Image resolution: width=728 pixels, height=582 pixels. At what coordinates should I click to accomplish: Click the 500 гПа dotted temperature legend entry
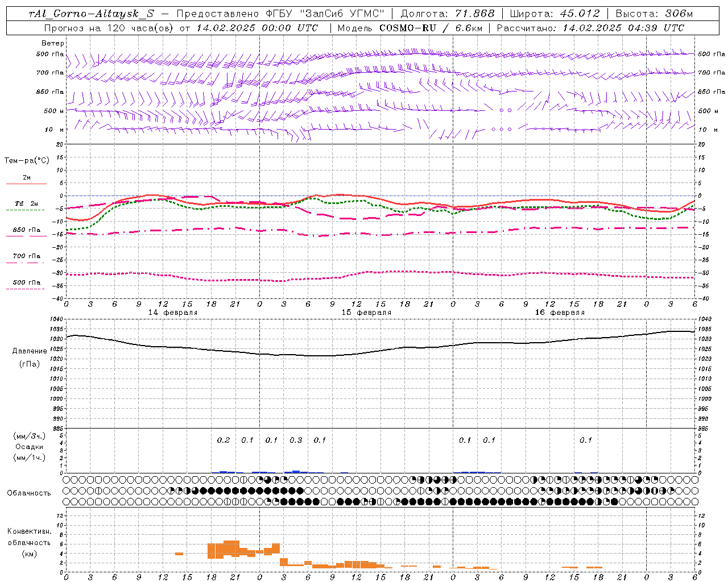pos(26,282)
